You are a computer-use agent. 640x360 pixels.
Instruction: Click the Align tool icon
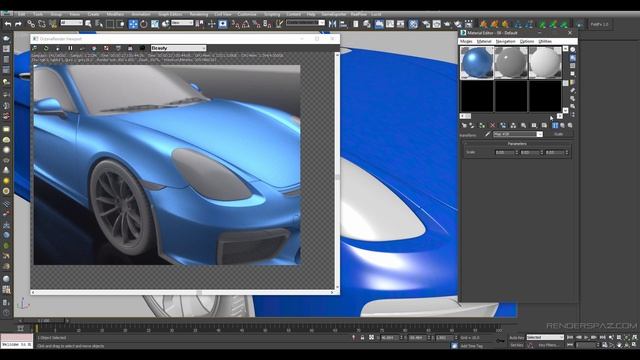[x=343, y=24]
